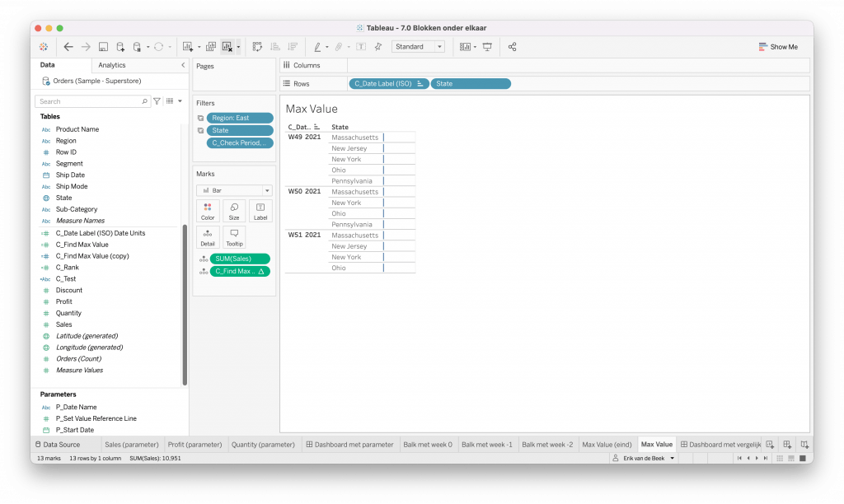Image resolution: width=844 pixels, height=504 pixels.
Task: Open the Color marks card
Action: (x=208, y=211)
